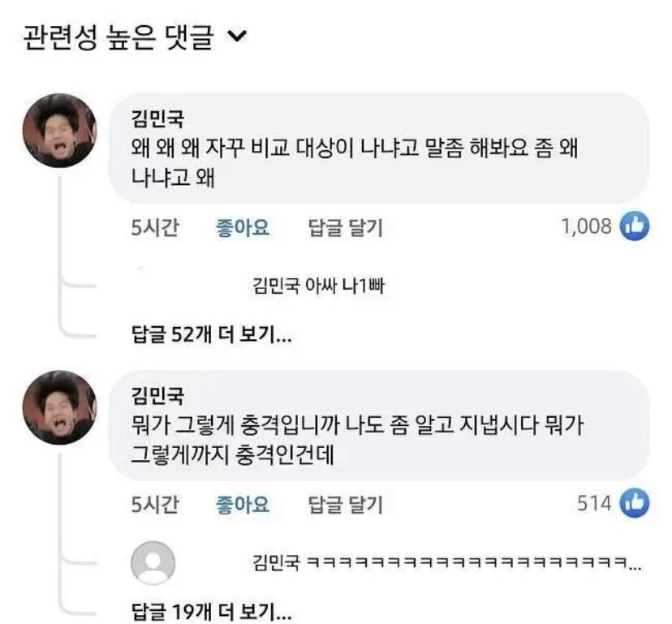The height and width of the screenshot is (624, 672).
Task: Open second 김민국 commenter profile picture
Action: [x=59, y=407]
